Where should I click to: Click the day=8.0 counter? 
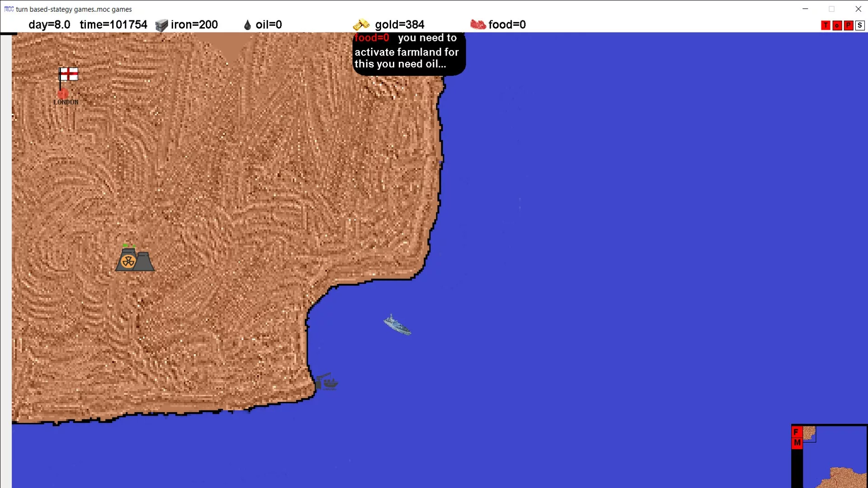pos(49,25)
